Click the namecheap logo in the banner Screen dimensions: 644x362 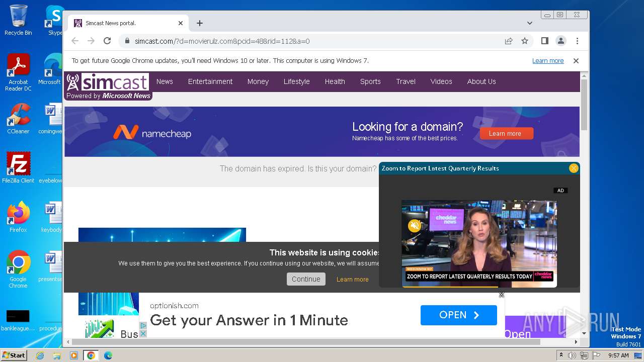[152, 133]
